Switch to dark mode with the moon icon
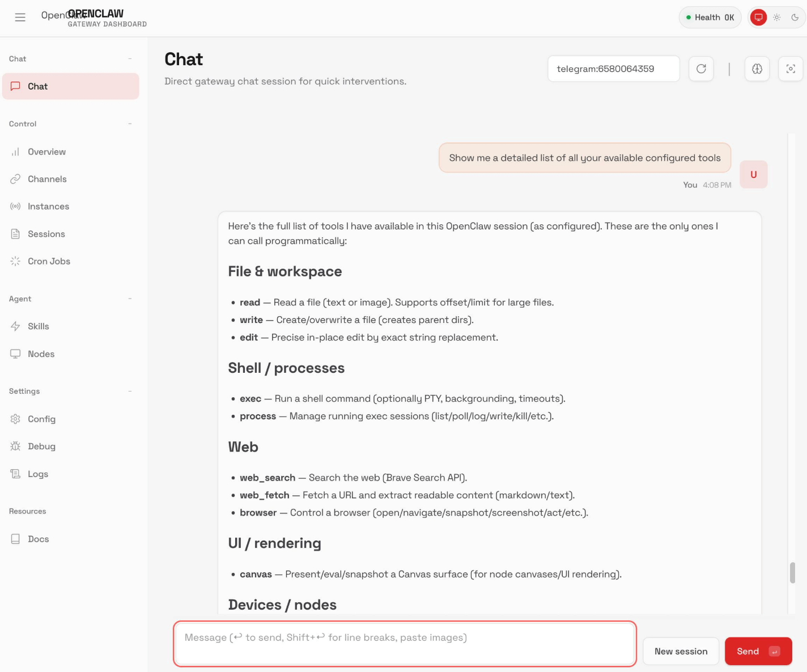Viewport: 807px width, 672px height. point(795,17)
